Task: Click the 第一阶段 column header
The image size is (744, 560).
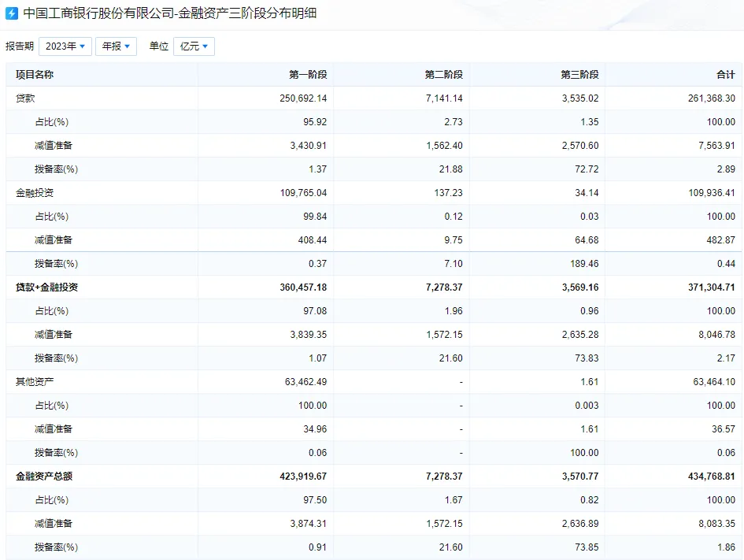Action: [x=308, y=75]
